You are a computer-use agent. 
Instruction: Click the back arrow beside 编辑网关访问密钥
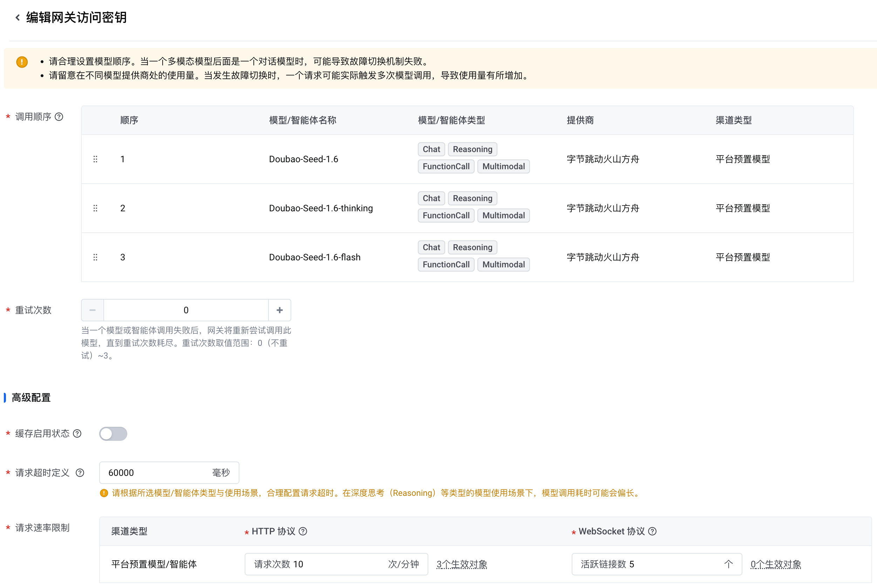[x=18, y=17]
